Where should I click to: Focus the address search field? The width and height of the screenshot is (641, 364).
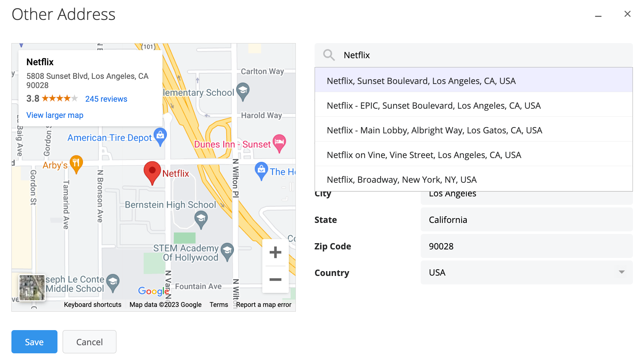(x=474, y=55)
